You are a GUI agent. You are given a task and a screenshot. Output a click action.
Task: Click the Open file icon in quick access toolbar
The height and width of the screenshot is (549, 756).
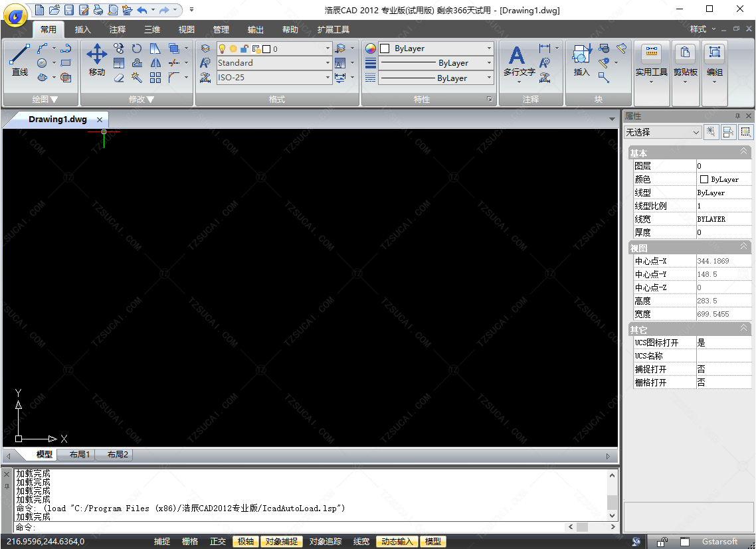coord(54,10)
